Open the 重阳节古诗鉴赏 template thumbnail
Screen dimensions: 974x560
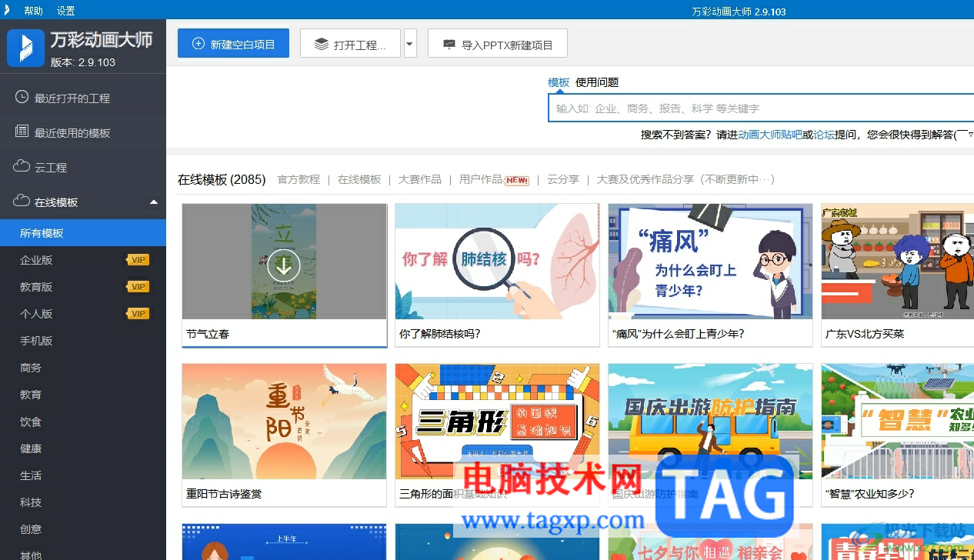(x=284, y=422)
